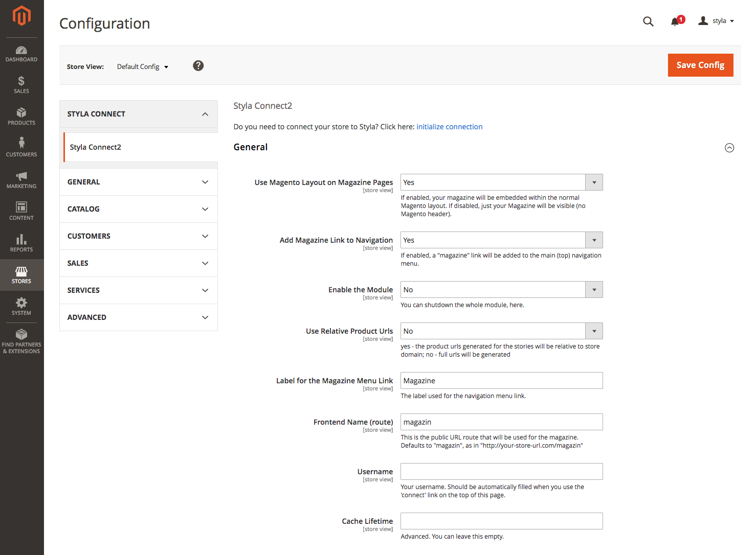Open the Use Relative Product Urls dropdown
Image resolution: width=756 pixels, height=555 pixels.
point(501,331)
